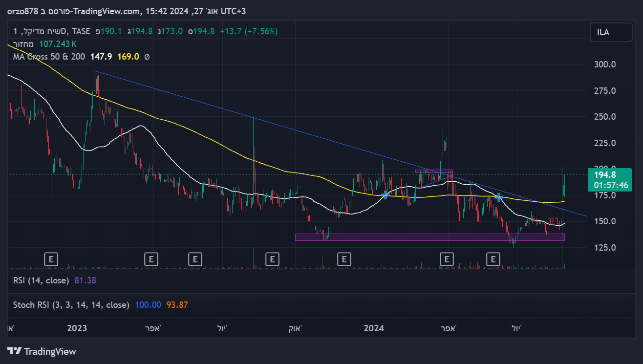Click the מחזור volume legend label
Viewport: 643px width, 364px height.
click(x=24, y=44)
